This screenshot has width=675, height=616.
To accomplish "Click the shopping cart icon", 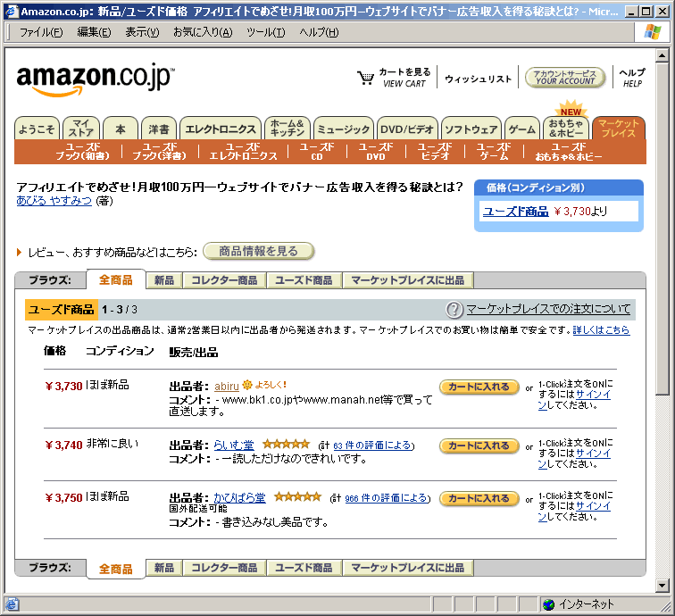I will click(x=365, y=78).
